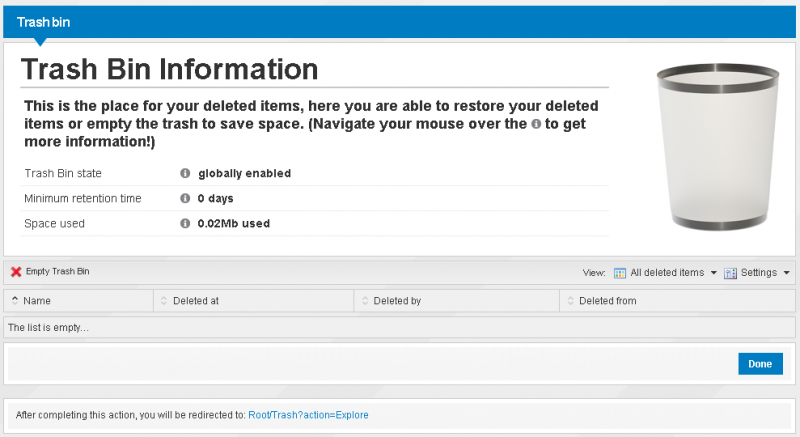
Task: Click the 'The list is empty...' message
Action: tap(48, 328)
